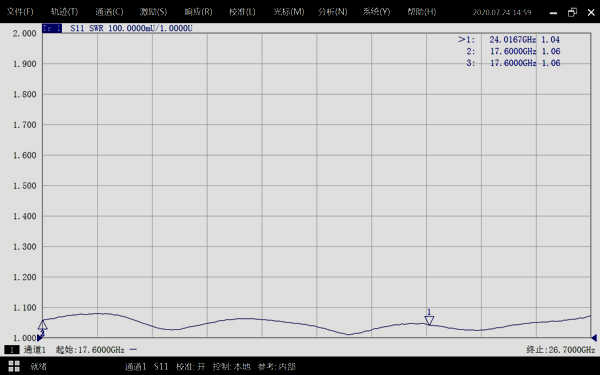
Task: Open the 激励(S) stimulus menu
Action: [x=153, y=12]
